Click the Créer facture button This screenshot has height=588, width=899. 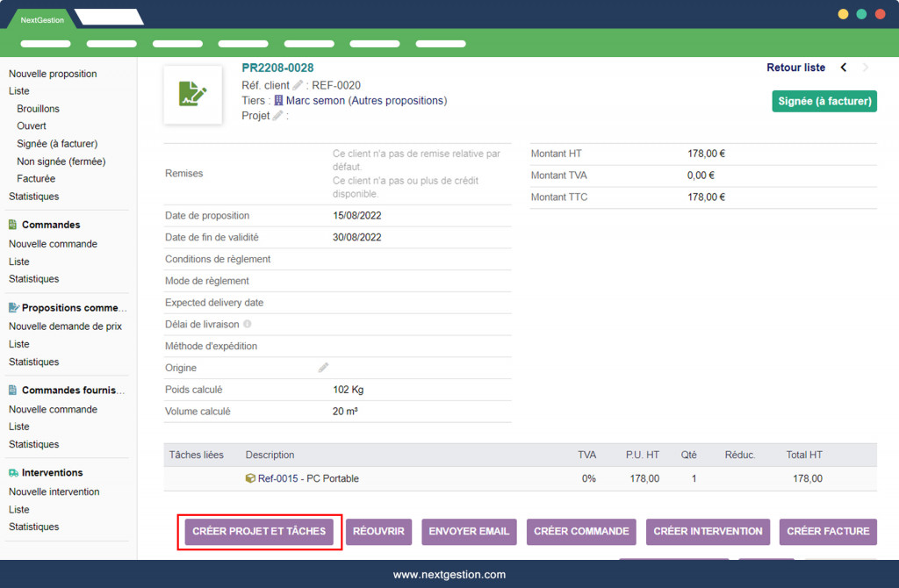click(828, 532)
